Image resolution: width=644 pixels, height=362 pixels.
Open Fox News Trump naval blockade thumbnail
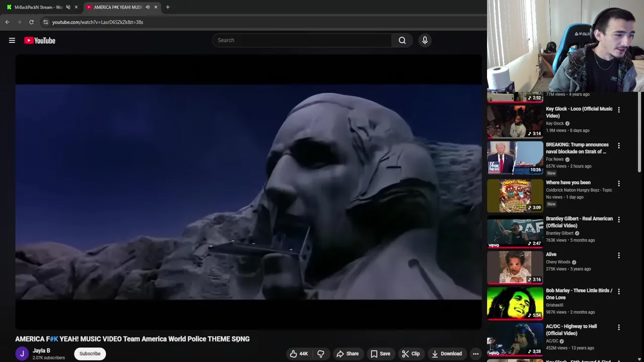coord(515,157)
